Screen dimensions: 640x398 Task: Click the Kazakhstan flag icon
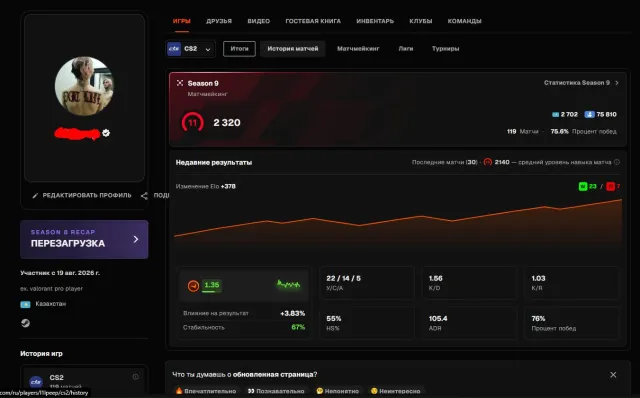tap(25, 304)
